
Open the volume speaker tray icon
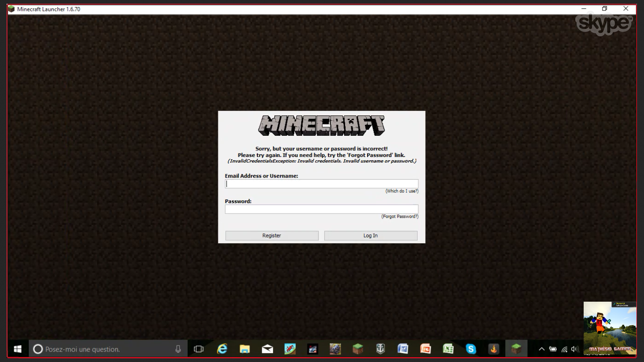pyautogui.click(x=575, y=349)
